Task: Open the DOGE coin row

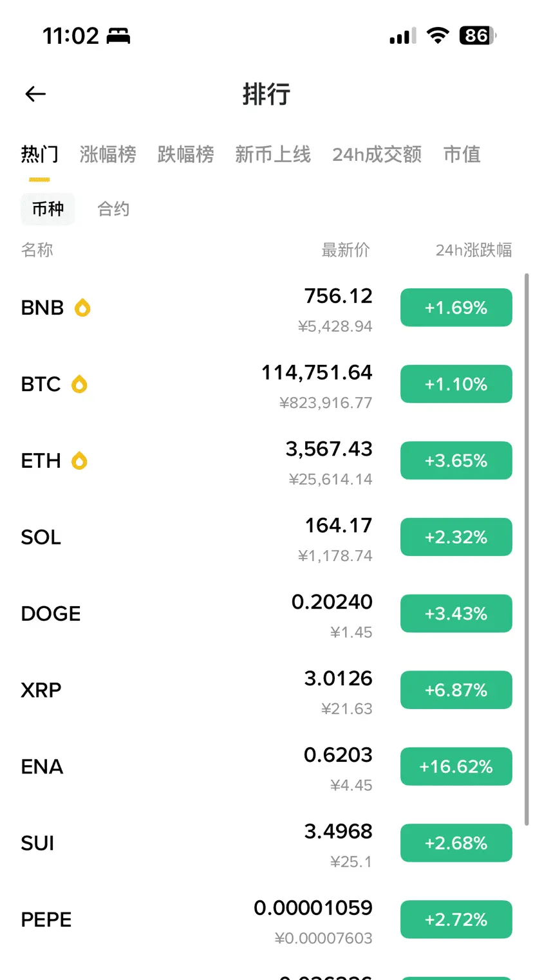Action: 266,614
